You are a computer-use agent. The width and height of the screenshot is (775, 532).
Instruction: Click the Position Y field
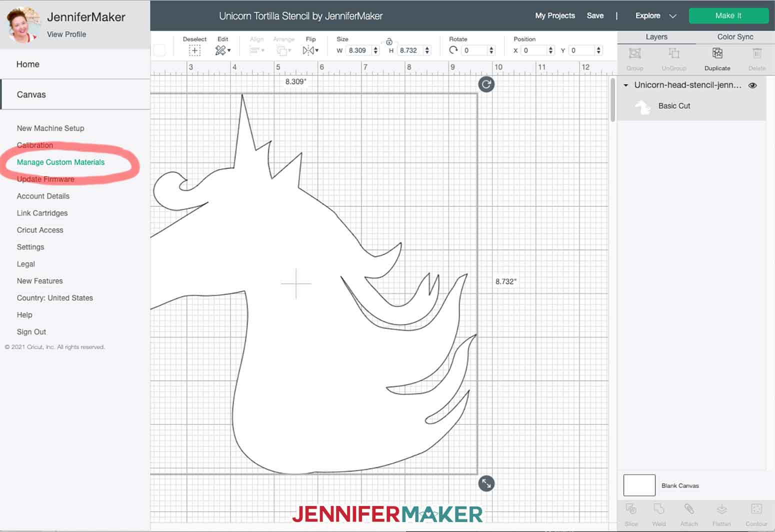tap(581, 50)
